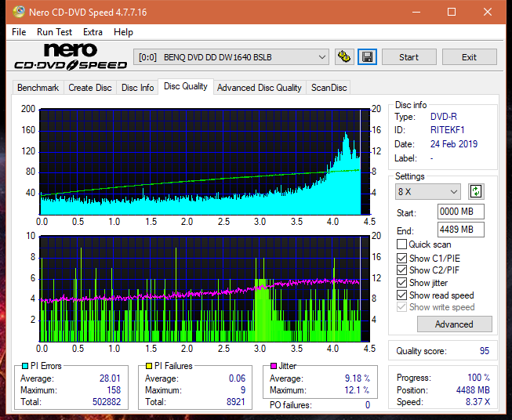The height and width of the screenshot is (420, 512).
Task: Click PI Failures average 0.06
Action: click(237, 378)
